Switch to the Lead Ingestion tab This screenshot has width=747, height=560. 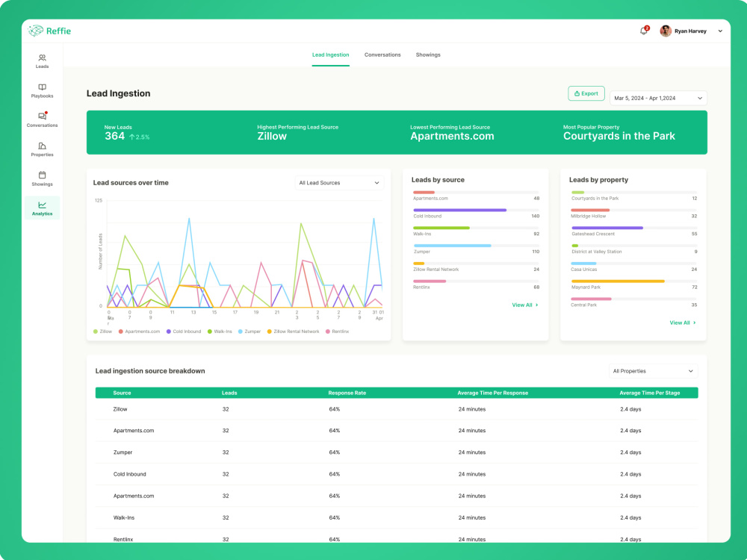(x=331, y=55)
